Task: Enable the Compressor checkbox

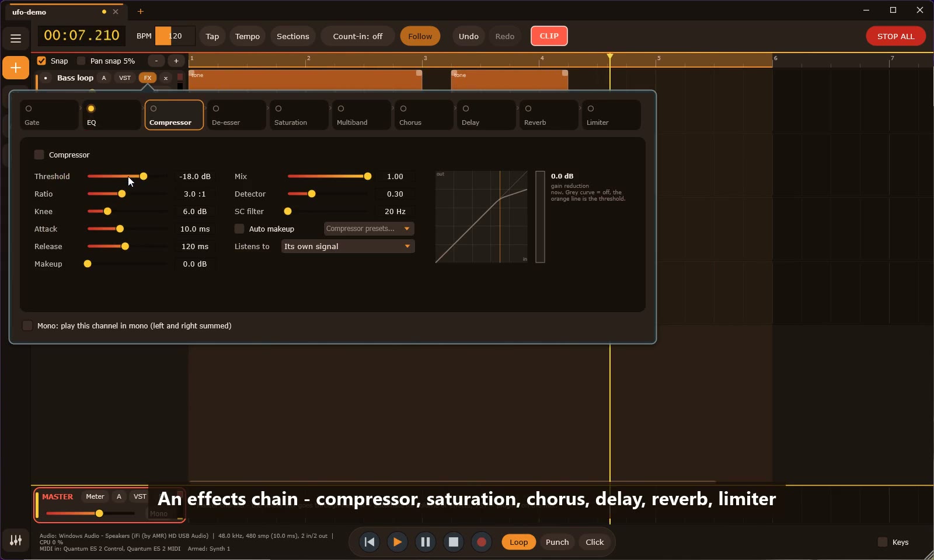Action: 39,155
